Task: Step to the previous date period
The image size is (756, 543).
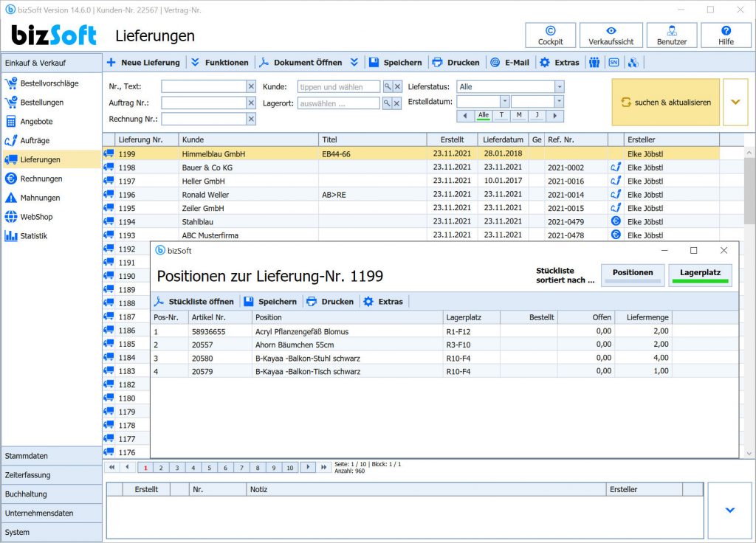Action: click(x=465, y=116)
